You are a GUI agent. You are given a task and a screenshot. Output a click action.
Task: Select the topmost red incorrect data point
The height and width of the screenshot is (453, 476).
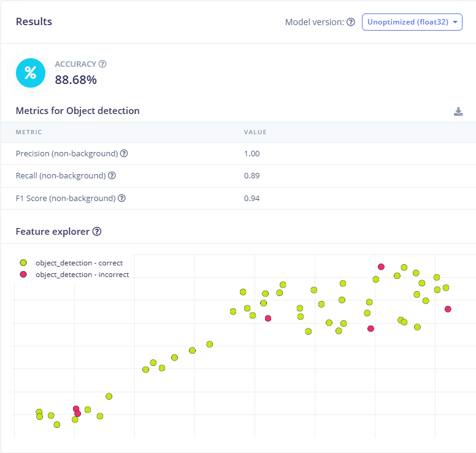[x=381, y=267]
